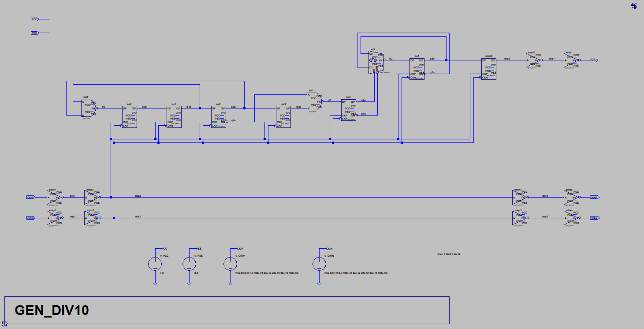This screenshot has height=329, width=644.
Task: Select the PCC port flag at top-left
Action: [x=34, y=19]
